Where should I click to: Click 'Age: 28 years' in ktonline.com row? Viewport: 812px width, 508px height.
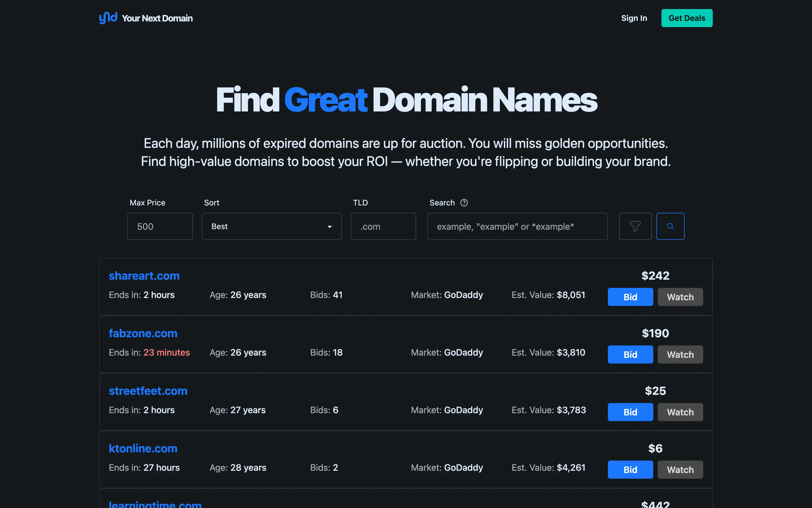pos(238,467)
